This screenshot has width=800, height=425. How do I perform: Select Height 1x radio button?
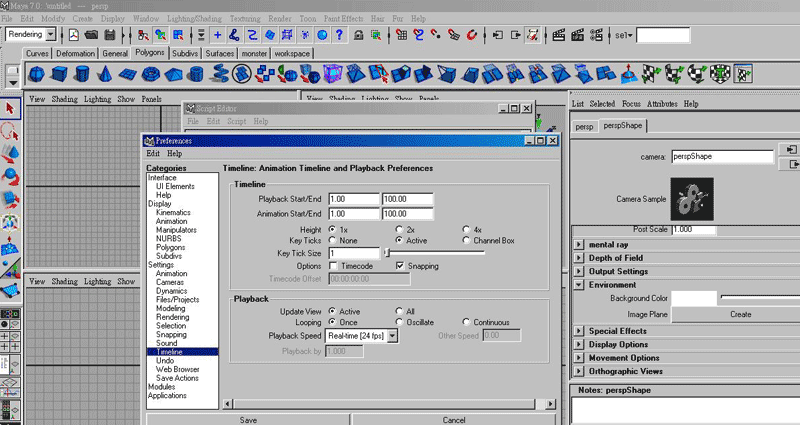point(333,230)
